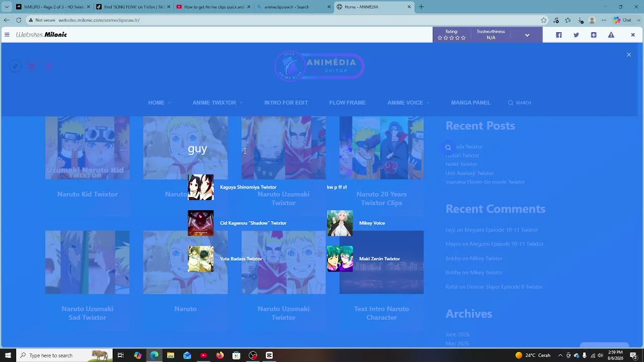Open the browser downloads icon
Screen dimensions: 644x362
pos(580,20)
